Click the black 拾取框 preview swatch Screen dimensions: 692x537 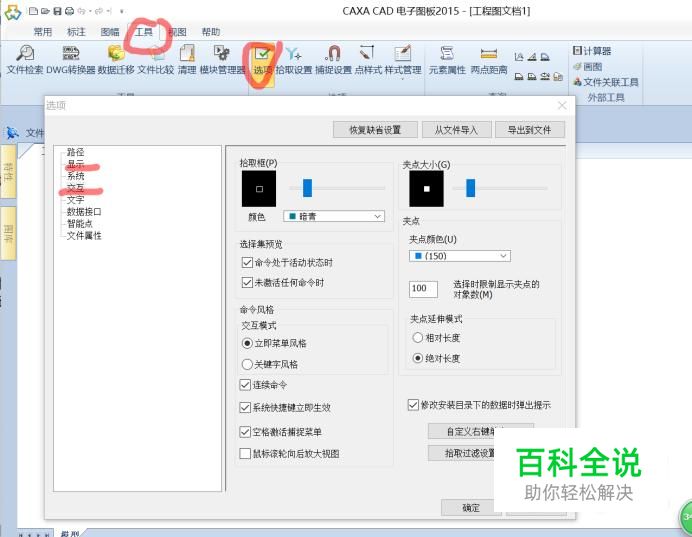click(x=259, y=189)
